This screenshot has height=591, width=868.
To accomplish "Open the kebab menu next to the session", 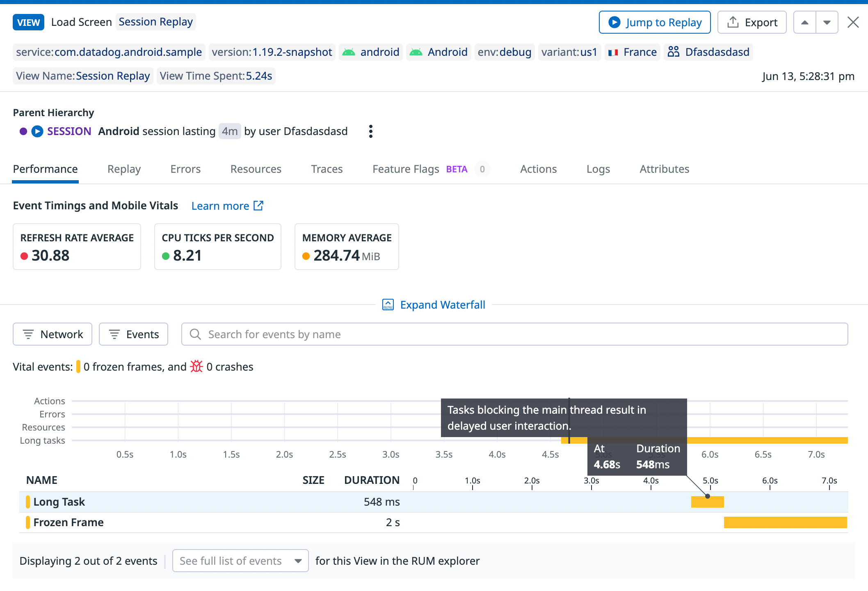I will 370,131.
